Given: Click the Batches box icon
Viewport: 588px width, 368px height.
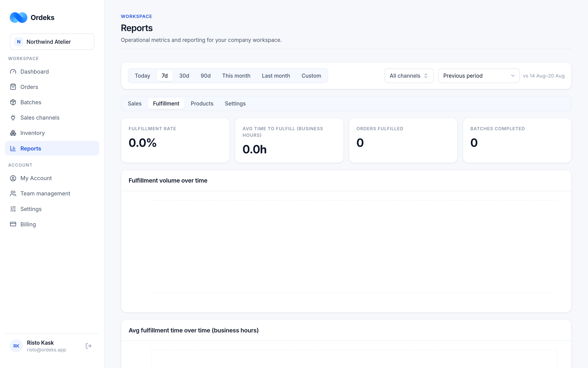Looking at the screenshot, I should pos(13,102).
